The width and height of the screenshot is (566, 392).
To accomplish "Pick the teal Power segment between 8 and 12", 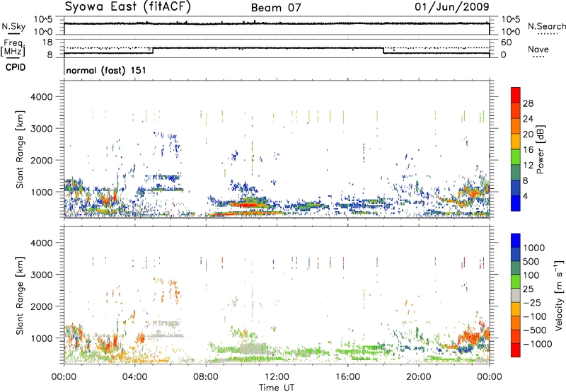I will tap(516, 172).
